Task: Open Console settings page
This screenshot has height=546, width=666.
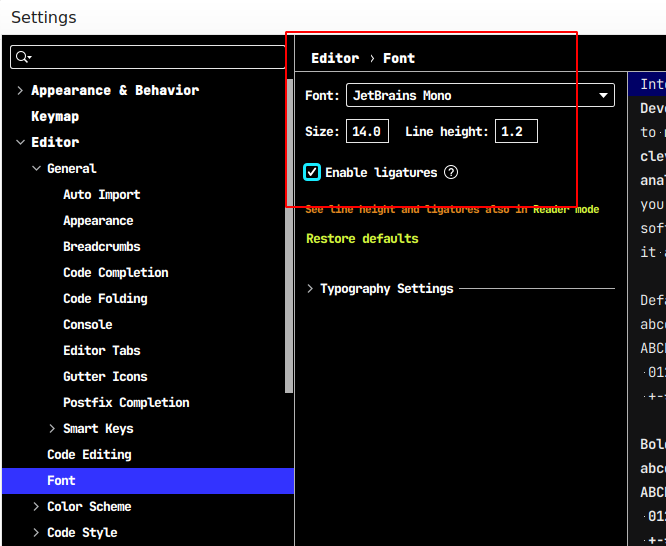Action: tap(88, 325)
